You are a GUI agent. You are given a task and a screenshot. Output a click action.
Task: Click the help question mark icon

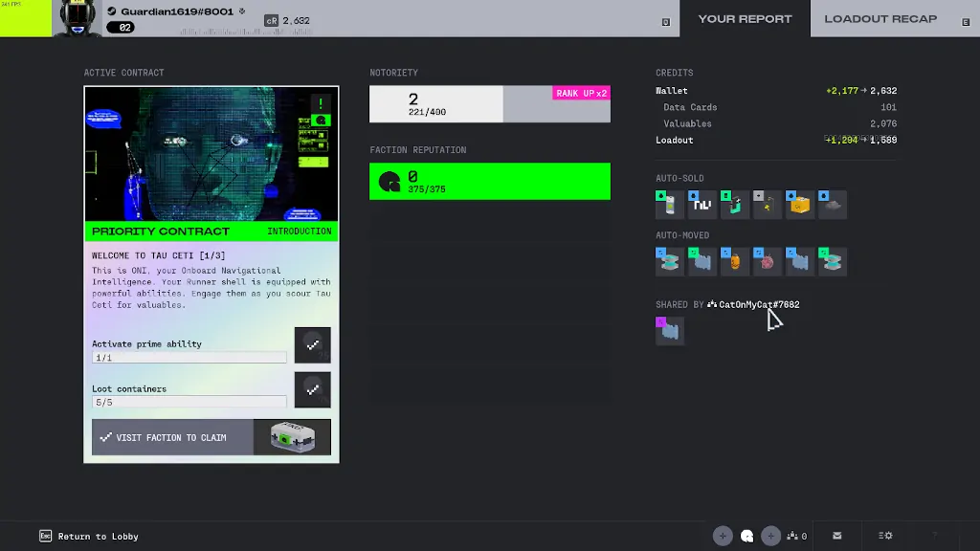pos(935,536)
